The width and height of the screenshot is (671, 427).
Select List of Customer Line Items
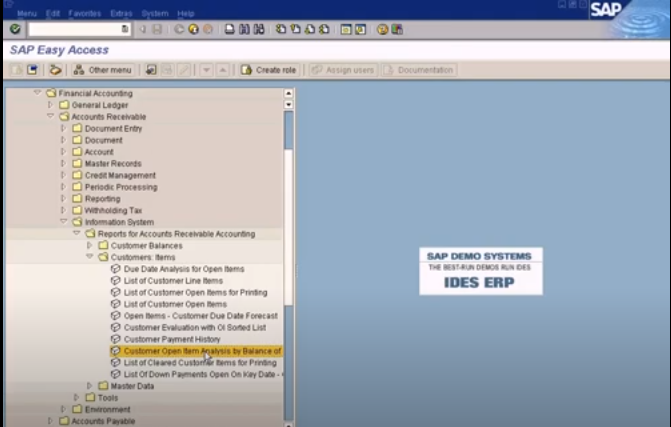[x=173, y=281]
